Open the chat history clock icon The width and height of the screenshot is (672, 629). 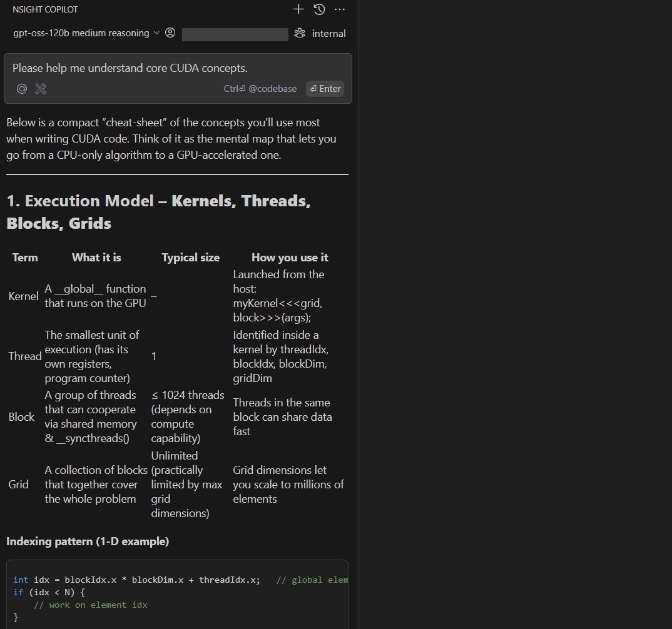tap(319, 9)
